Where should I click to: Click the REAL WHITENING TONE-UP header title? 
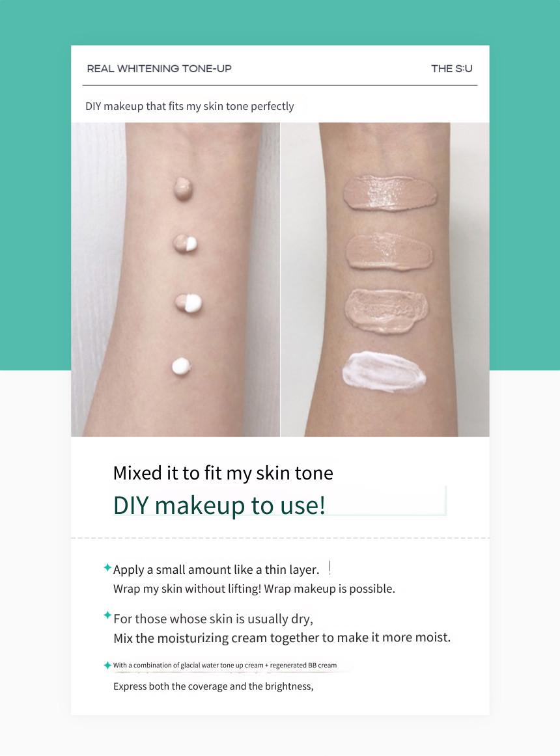tap(160, 68)
